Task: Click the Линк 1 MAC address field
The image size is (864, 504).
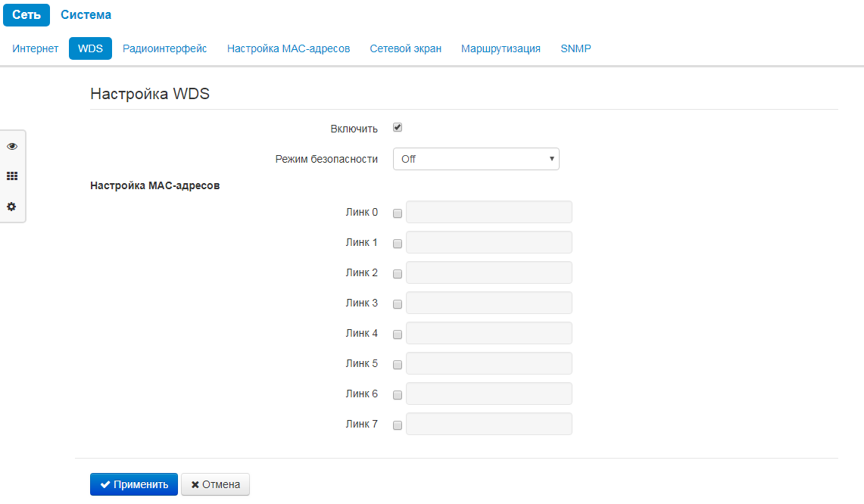Action: (488, 242)
